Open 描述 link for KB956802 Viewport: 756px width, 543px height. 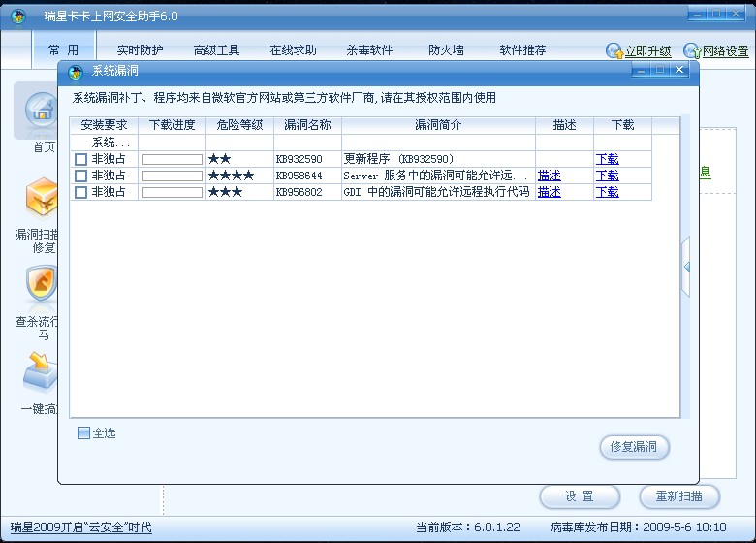(550, 192)
